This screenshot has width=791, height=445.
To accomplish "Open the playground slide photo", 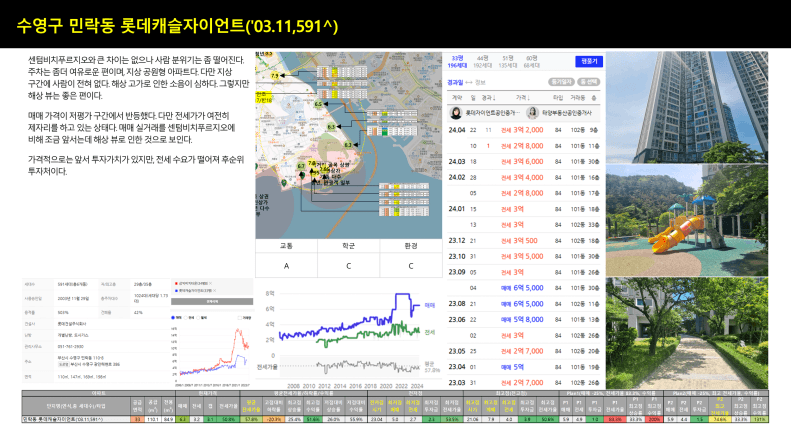I will (687, 220).
